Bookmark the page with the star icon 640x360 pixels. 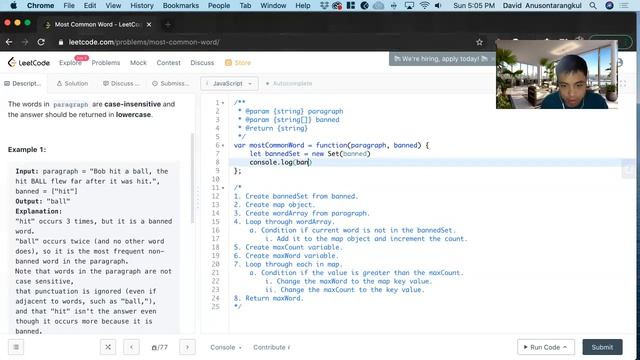coord(479,42)
